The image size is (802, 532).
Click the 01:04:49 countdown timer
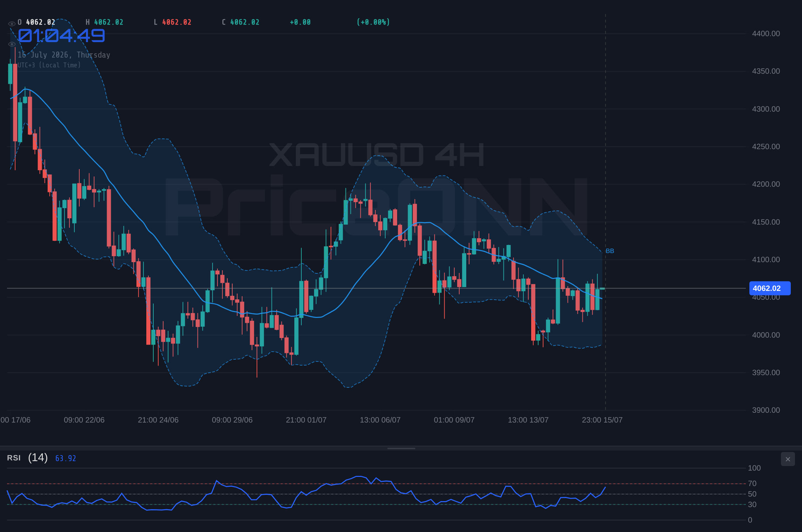(x=61, y=35)
